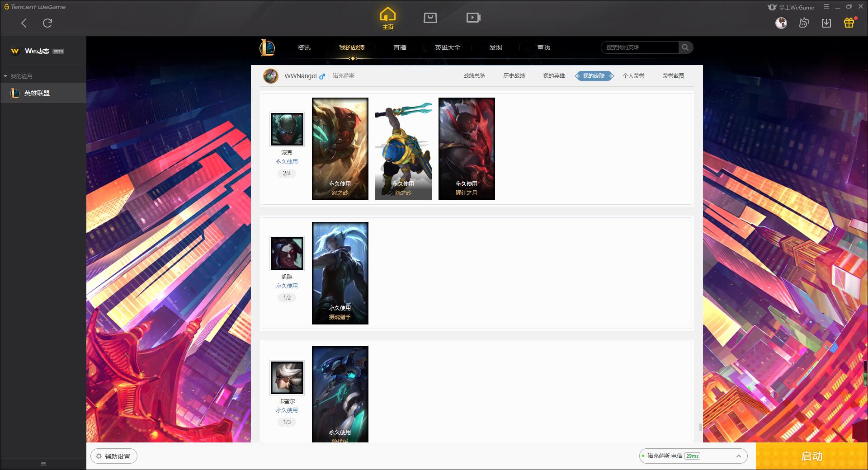
Task: Click the male gender icon
Action: pos(322,76)
